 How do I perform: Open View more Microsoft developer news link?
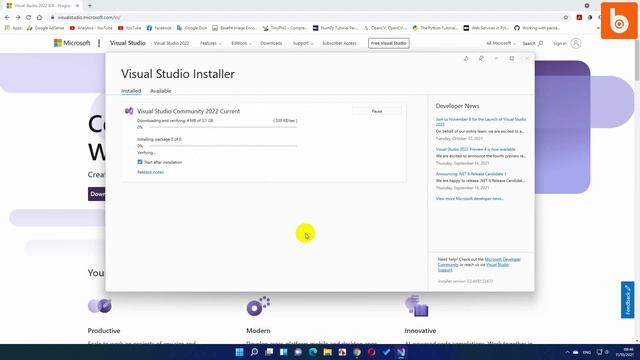[469, 199]
